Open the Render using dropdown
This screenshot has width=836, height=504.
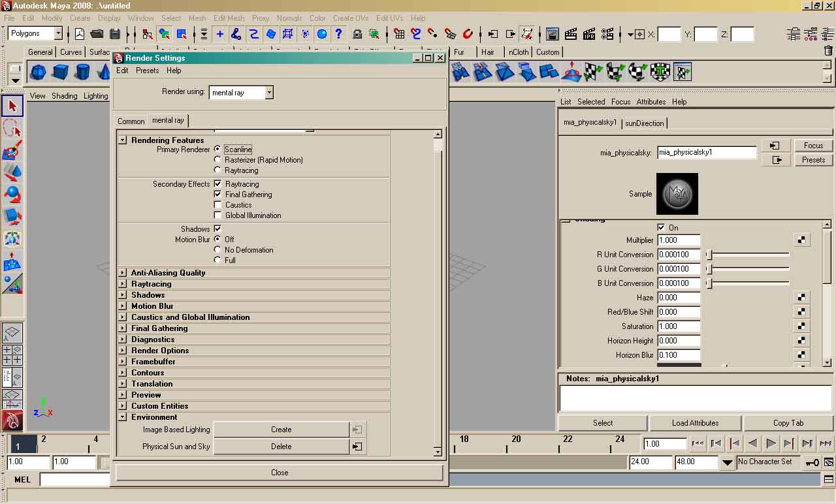click(268, 93)
